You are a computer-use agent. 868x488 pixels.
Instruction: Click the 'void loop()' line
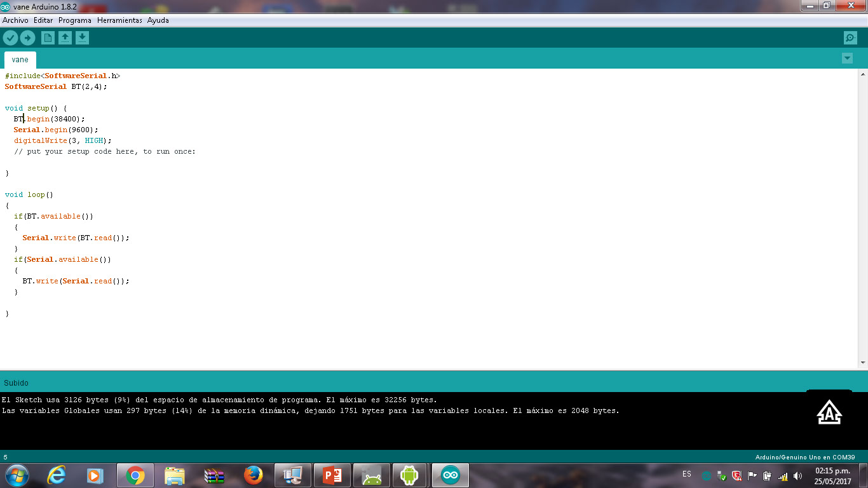pyautogui.click(x=29, y=194)
